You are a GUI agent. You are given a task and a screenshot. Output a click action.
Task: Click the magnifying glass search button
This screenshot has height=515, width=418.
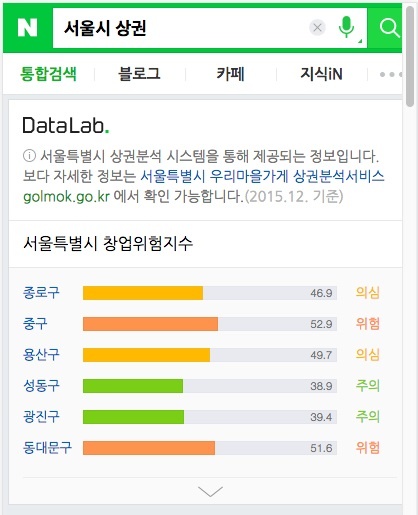[389, 28]
